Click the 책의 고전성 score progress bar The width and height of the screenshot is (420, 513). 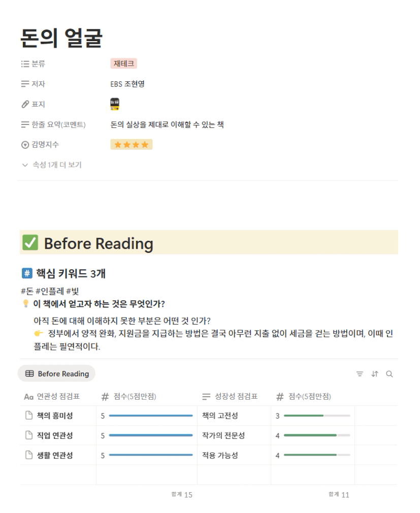317,416
